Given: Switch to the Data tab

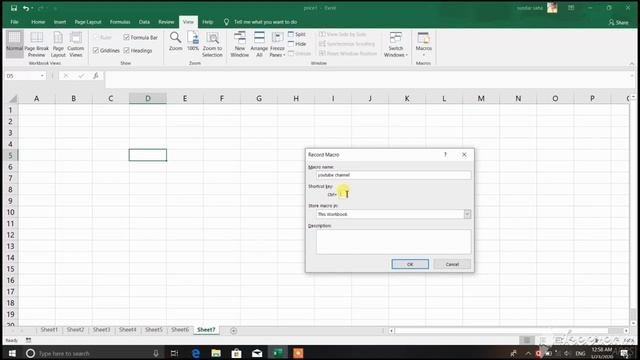Looking at the screenshot, I should (144, 22).
